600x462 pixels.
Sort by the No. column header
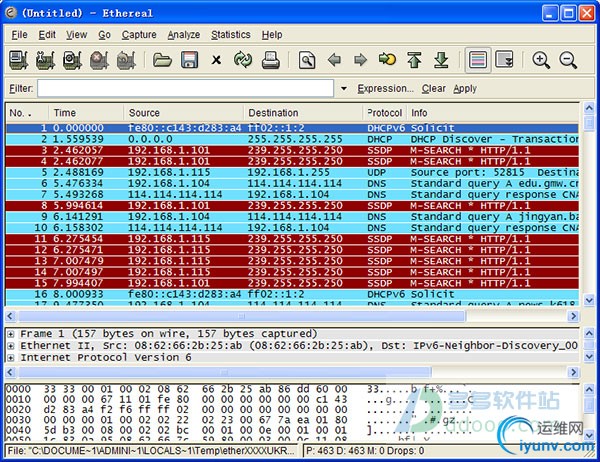pyautogui.click(x=27, y=113)
